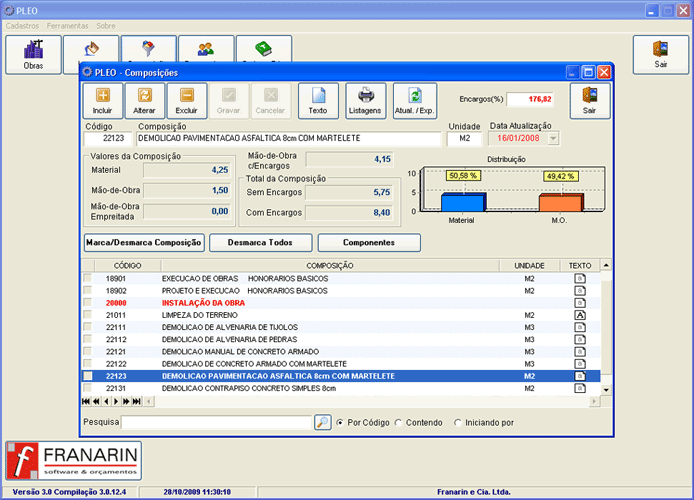The image size is (694, 500).
Task: Select row DEMOLICAO DE ALVENARIA DE PEDRAS
Action: click(341, 339)
